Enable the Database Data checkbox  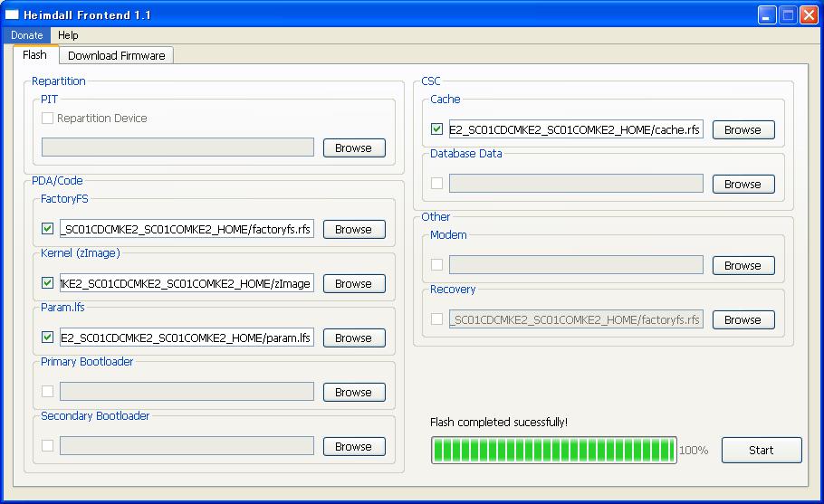pos(436,183)
